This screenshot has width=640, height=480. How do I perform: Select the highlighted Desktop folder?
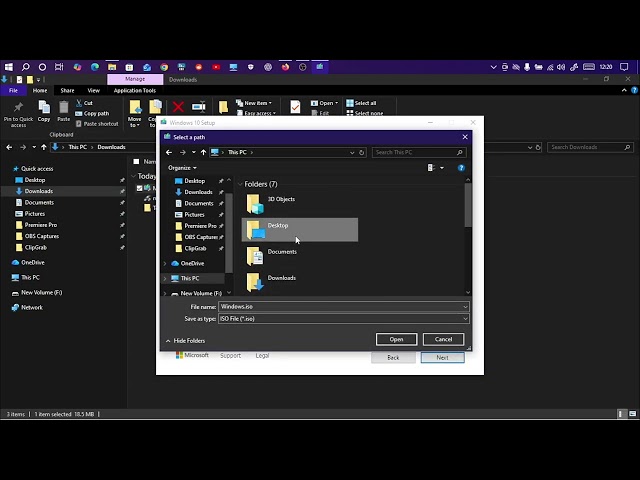[x=300, y=230]
